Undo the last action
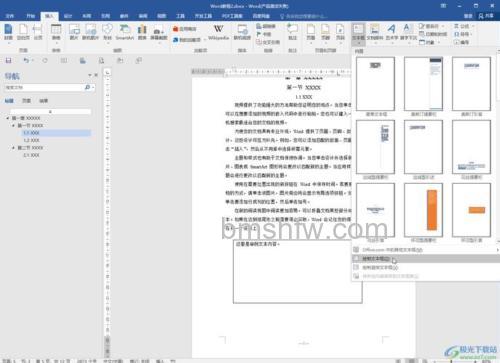Screen dimensions: 500x363 [x=26, y=60]
